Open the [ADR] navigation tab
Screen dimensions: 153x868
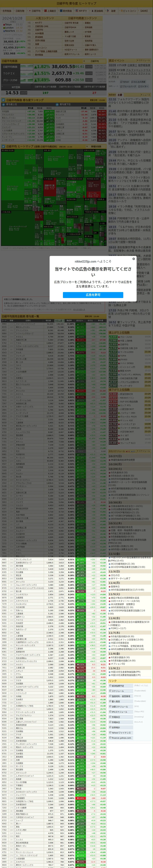click(x=144, y=11)
